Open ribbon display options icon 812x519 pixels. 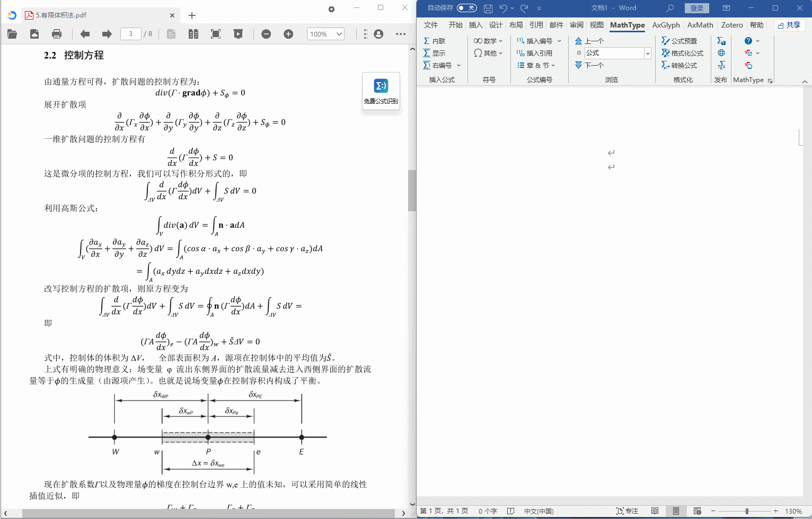726,8
